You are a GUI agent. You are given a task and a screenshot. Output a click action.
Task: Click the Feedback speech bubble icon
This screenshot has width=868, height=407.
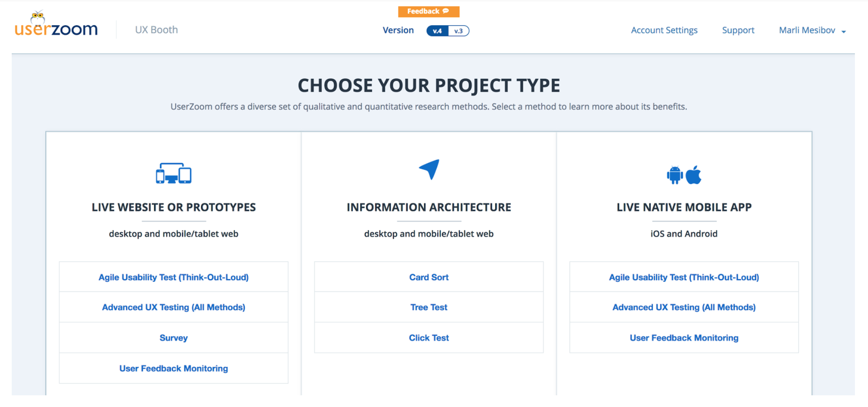(x=446, y=11)
